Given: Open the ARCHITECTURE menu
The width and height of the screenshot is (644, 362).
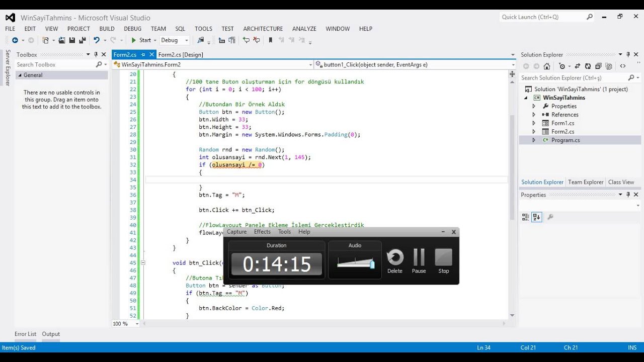Looking at the screenshot, I should 263,29.
